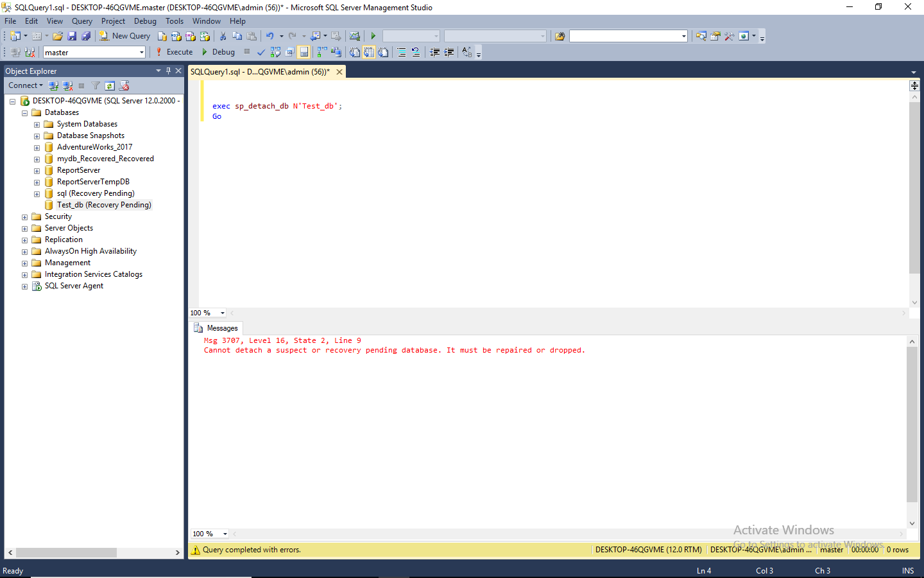
Task: Collapse the Databases folder
Action: point(24,113)
